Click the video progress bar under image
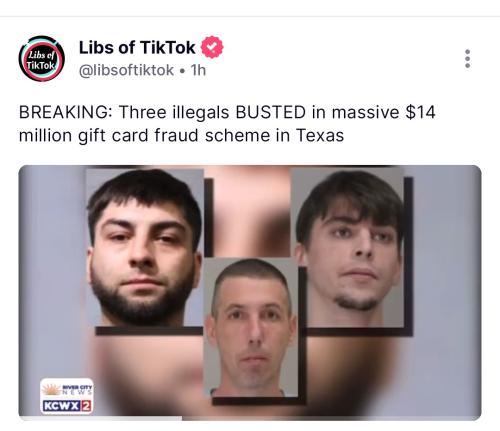 tap(250, 418)
